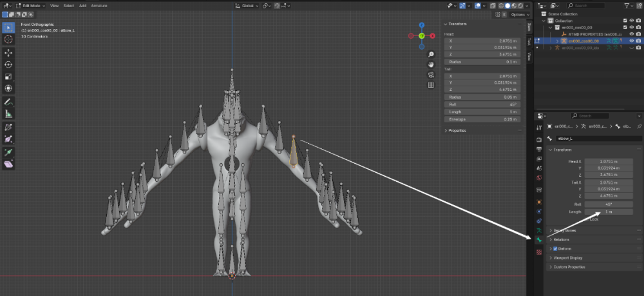The image size is (644, 296).
Task: Choose the Measure tool
Action: [x=8, y=114]
